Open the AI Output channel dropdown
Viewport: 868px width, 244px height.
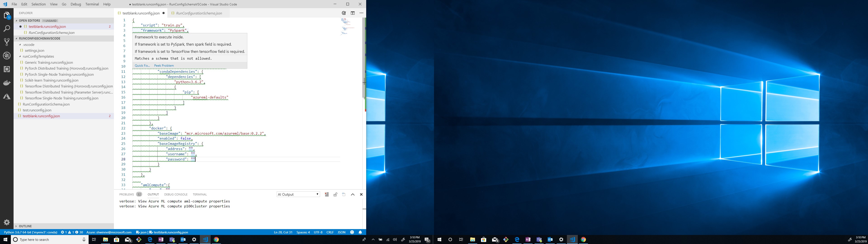[298, 195]
